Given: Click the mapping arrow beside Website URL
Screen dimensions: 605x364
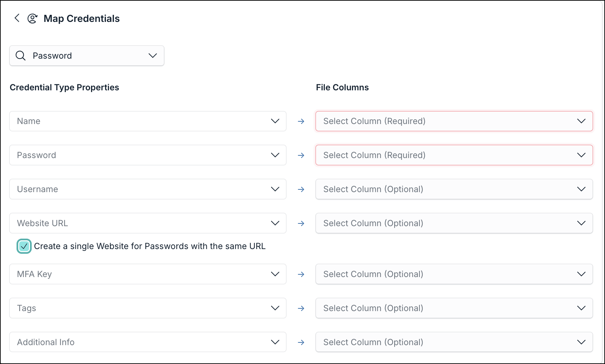Looking at the screenshot, I should pyautogui.click(x=301, y=223).
